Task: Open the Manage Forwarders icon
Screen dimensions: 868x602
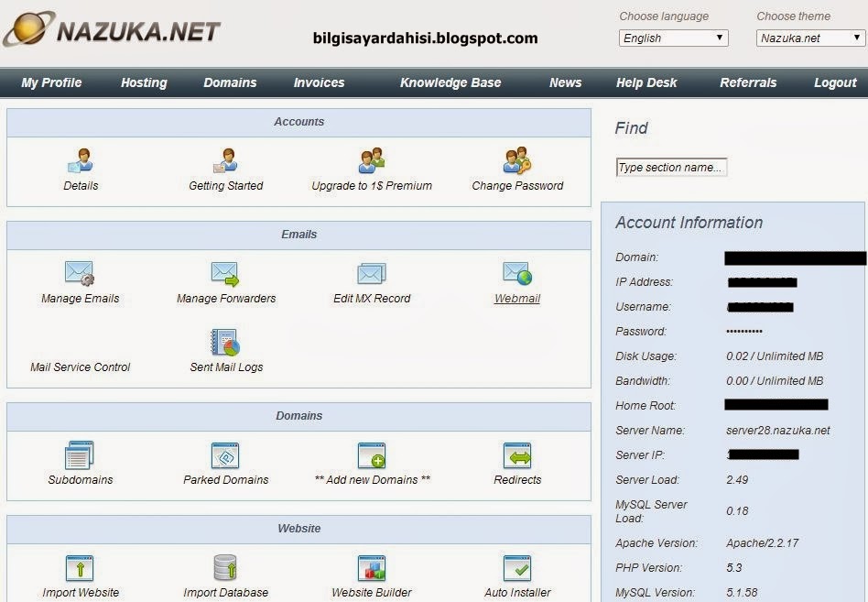Action: click(225, 274)
